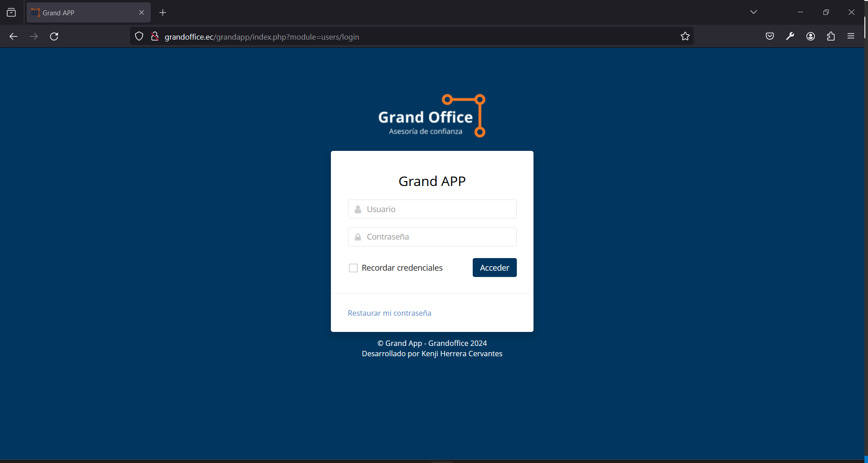The width and height of the screenshot is (868, 463).
Task: Reload the current page
Action: pyautogui.click(x=54, y=36)
